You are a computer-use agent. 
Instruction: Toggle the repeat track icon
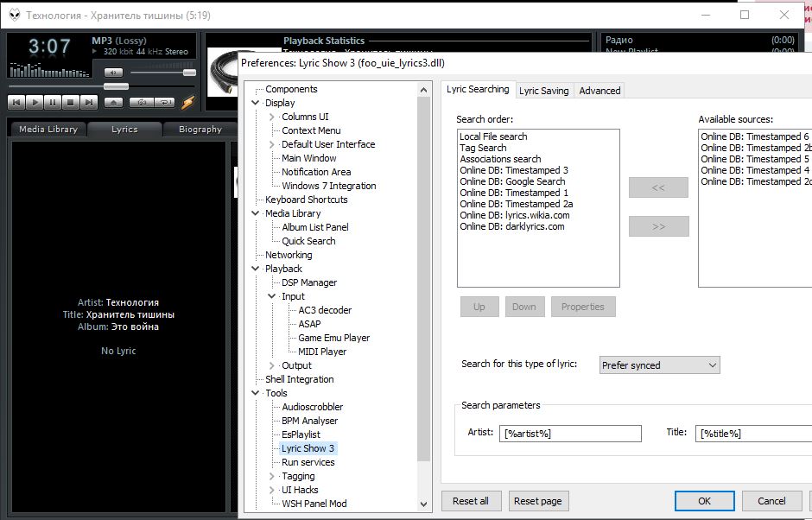point(164,102)
